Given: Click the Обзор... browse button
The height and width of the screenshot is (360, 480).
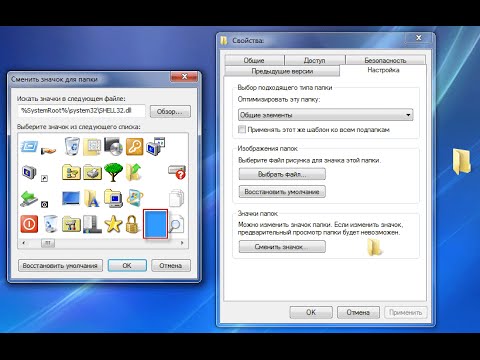Looking at the screenshot, I should (x=170, y=112).
